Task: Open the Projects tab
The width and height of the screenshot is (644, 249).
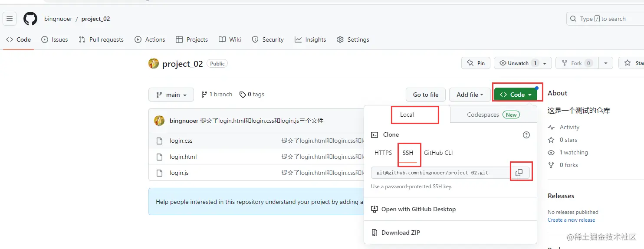Action: tap(192, 39)
